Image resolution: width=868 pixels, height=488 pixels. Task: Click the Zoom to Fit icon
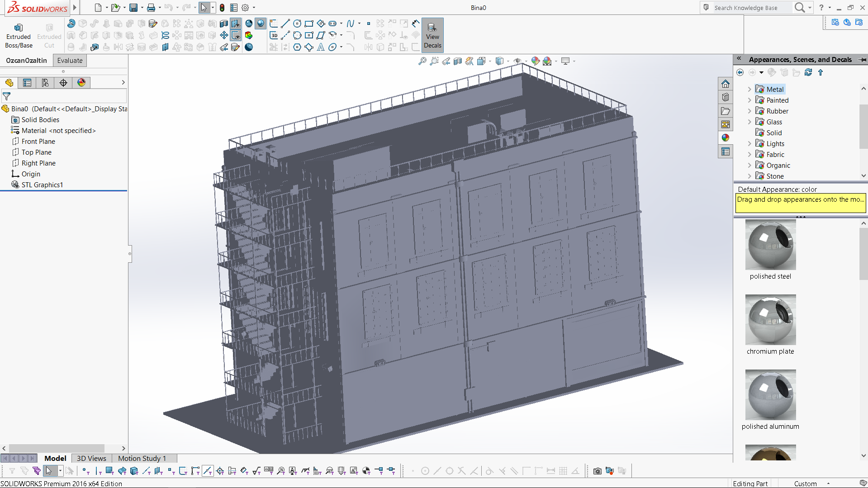click(x=422, y=61)
